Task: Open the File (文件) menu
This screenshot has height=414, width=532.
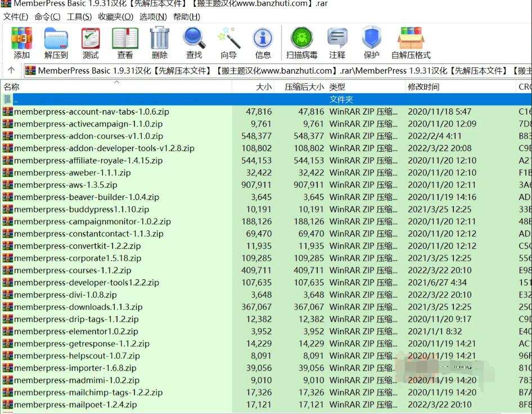Action: click(16, 17)
